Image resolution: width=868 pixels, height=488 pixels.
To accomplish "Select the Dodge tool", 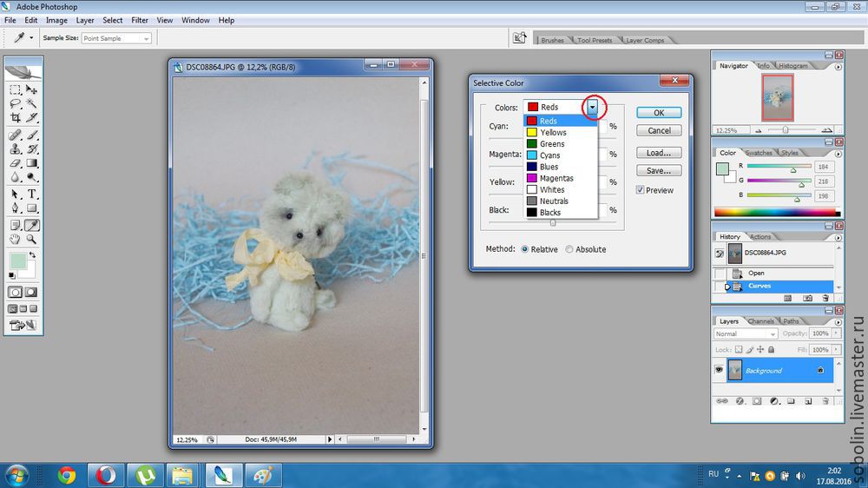I will click(x=31, y=177).
